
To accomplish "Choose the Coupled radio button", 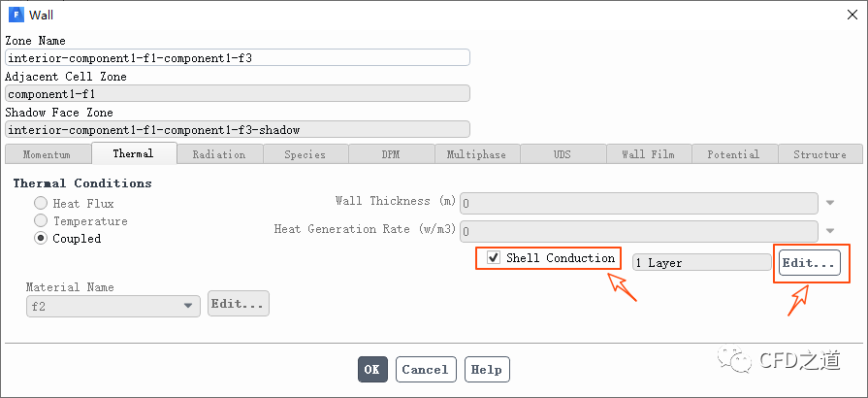I will click(41, 238).
